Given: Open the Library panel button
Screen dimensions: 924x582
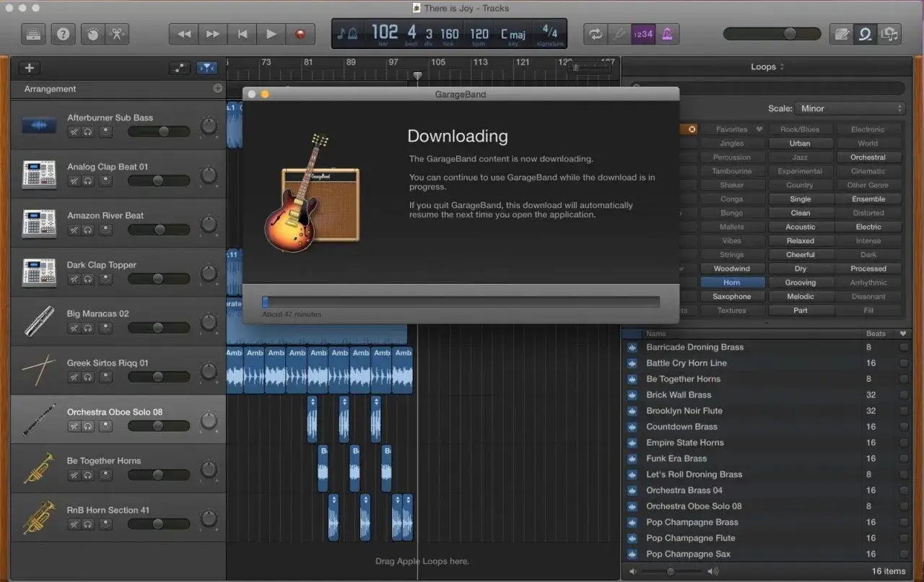Looking at the screenshot, I should tap(33, 33).
